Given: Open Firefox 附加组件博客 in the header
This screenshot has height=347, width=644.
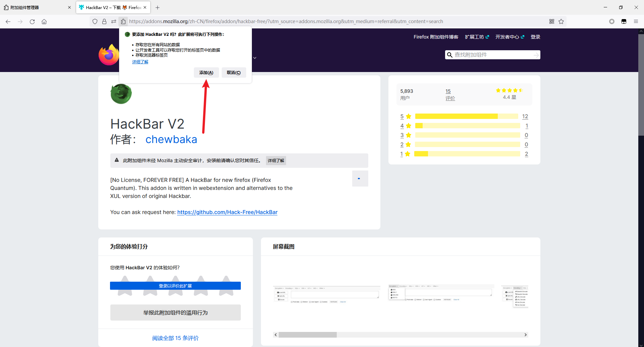Looking at the screenshot, I should click(436, 37).
